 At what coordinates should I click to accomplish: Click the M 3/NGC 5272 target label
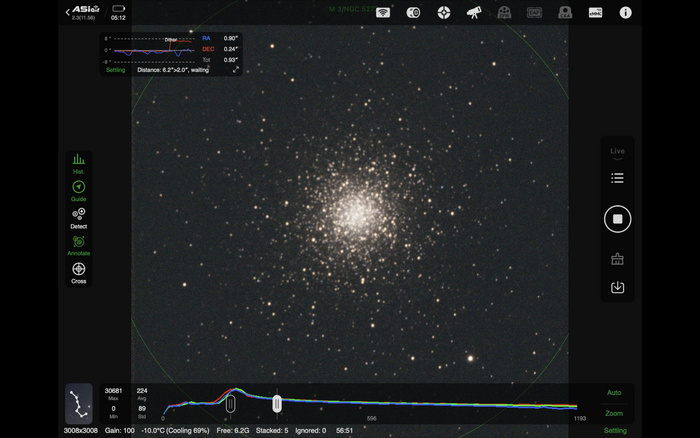(351, 9)
